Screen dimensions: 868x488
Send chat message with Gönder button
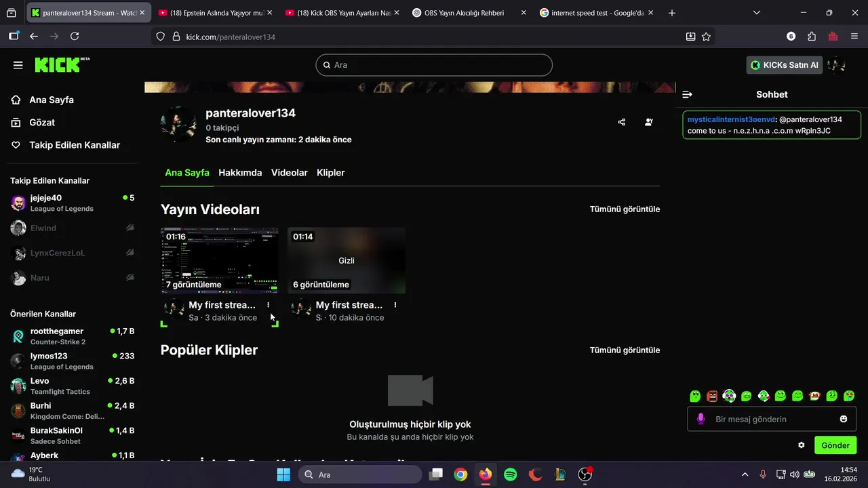(x=835, y=445)
